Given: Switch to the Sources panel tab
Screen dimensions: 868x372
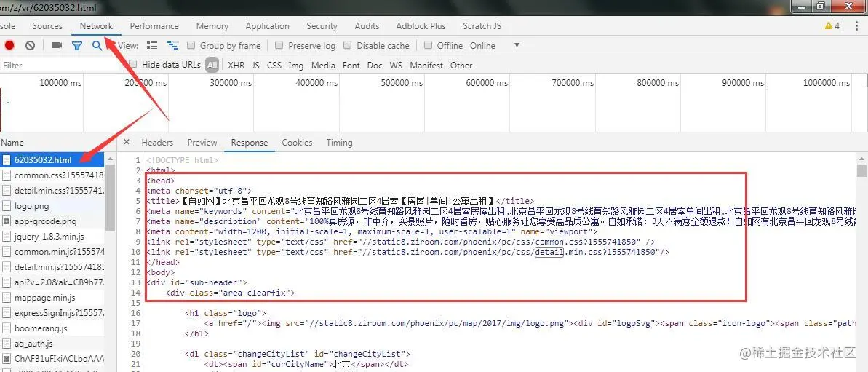Looking at the screenshot, I should point(47,26).
